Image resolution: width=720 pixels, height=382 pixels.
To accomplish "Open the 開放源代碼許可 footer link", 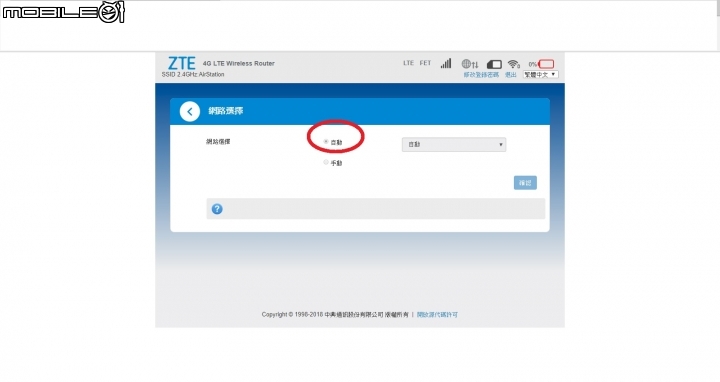I will [x=437, y=315].
